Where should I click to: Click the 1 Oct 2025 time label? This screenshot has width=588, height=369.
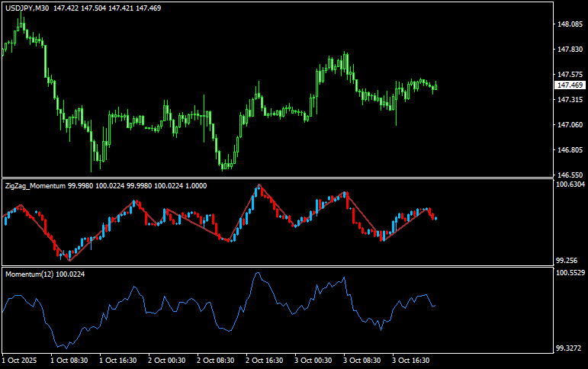(20, 360)
